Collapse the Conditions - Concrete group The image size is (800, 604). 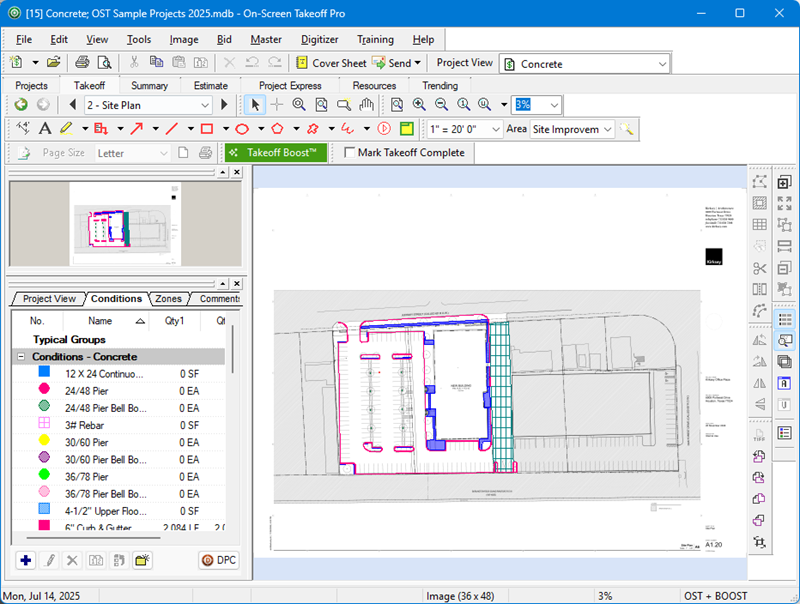(21, 357)
